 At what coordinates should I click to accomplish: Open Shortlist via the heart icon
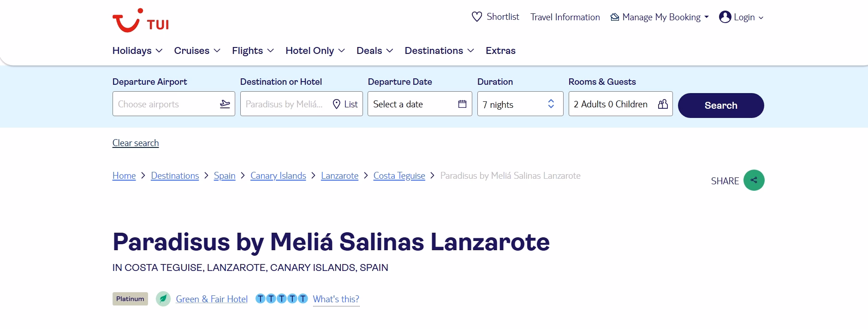point(477,17)
